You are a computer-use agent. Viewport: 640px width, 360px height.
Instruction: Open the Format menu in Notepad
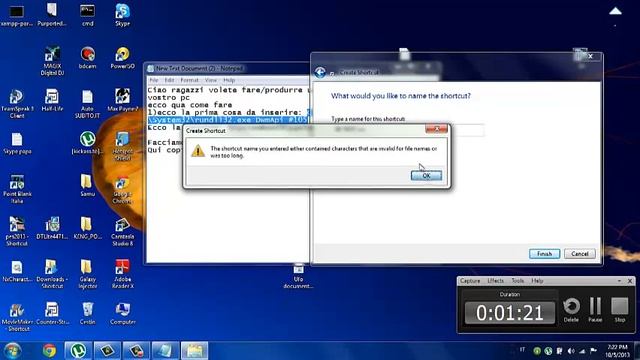[189, 80]
